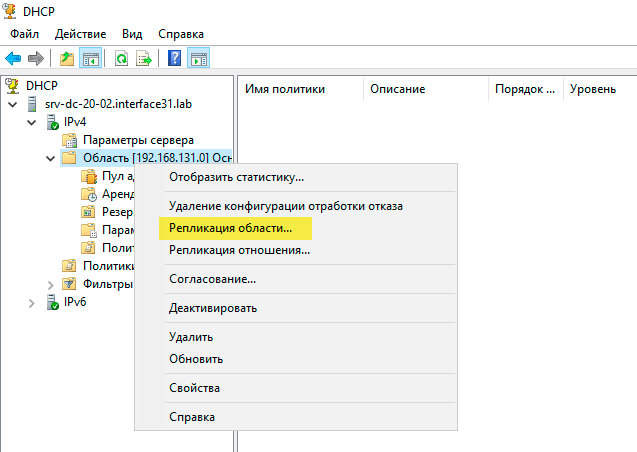Select the IPv6 tree label

click(75, 302)
